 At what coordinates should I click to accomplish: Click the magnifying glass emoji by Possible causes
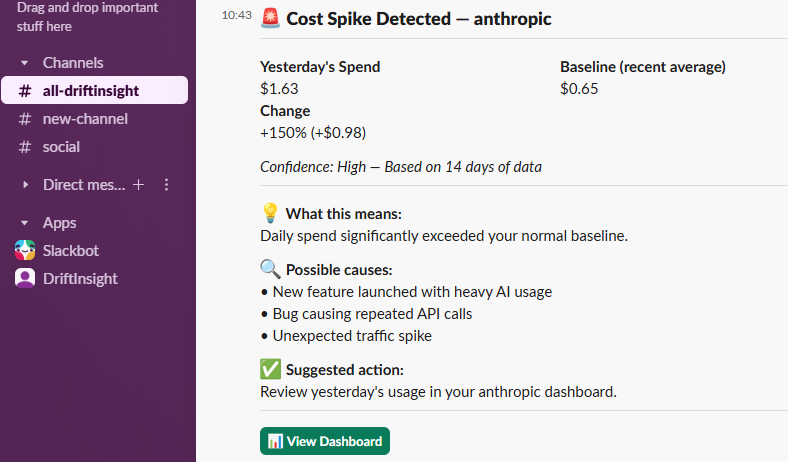point(270,269)
